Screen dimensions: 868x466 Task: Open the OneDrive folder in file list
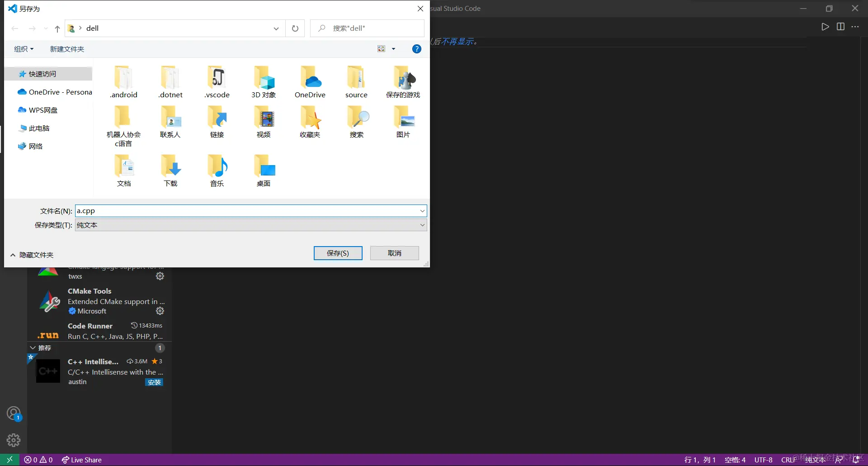pyautogui.click(x=310, y=82)
